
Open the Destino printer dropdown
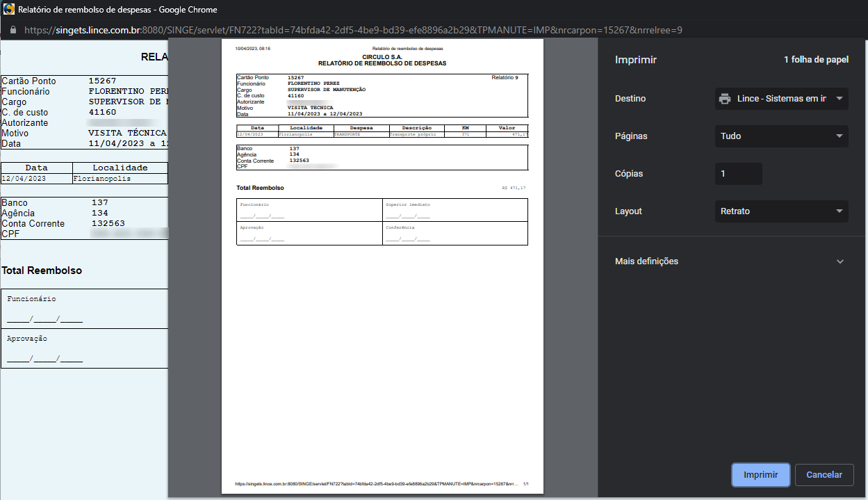(x=782, y=99)
